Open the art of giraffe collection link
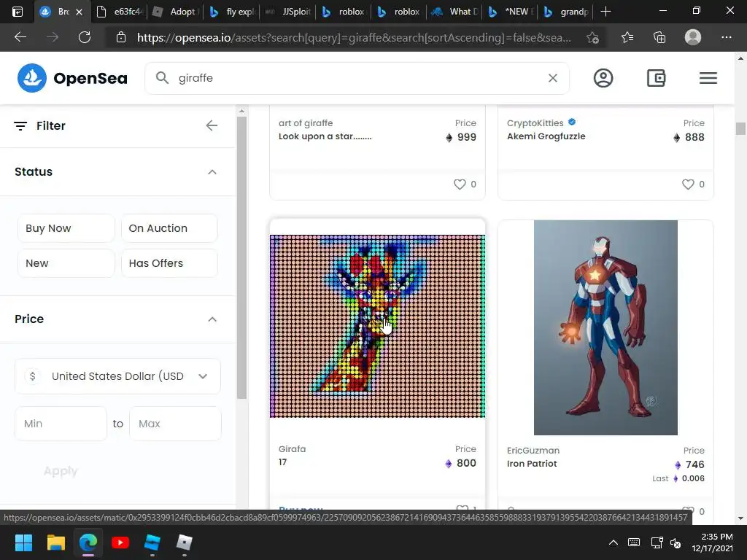Image resolution: width=747 pixels, height=560 pixels. click(306, 122)
